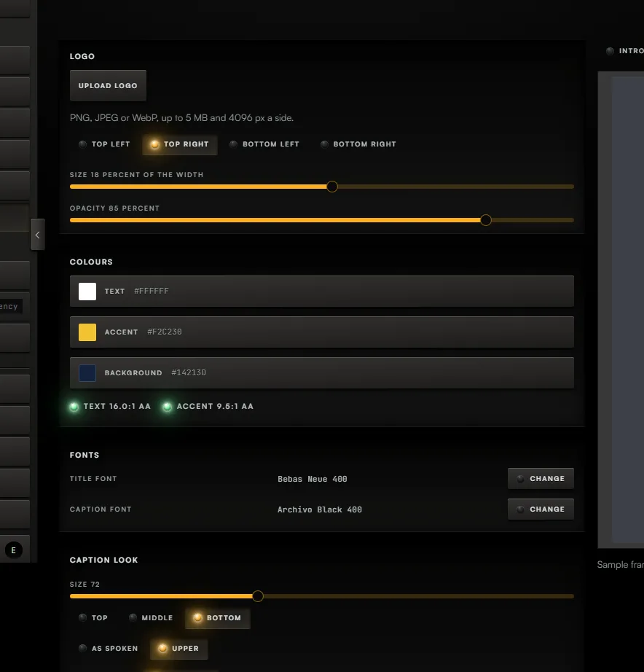Edit the Accent hex colour value

pyautogui.click(x=165, y=332)
